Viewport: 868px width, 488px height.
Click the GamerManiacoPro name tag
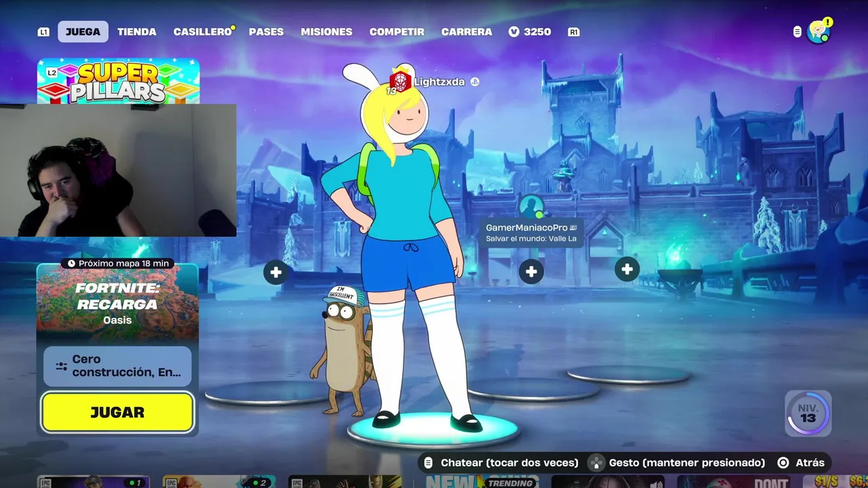pyautogui.click(x=531, y=232)
